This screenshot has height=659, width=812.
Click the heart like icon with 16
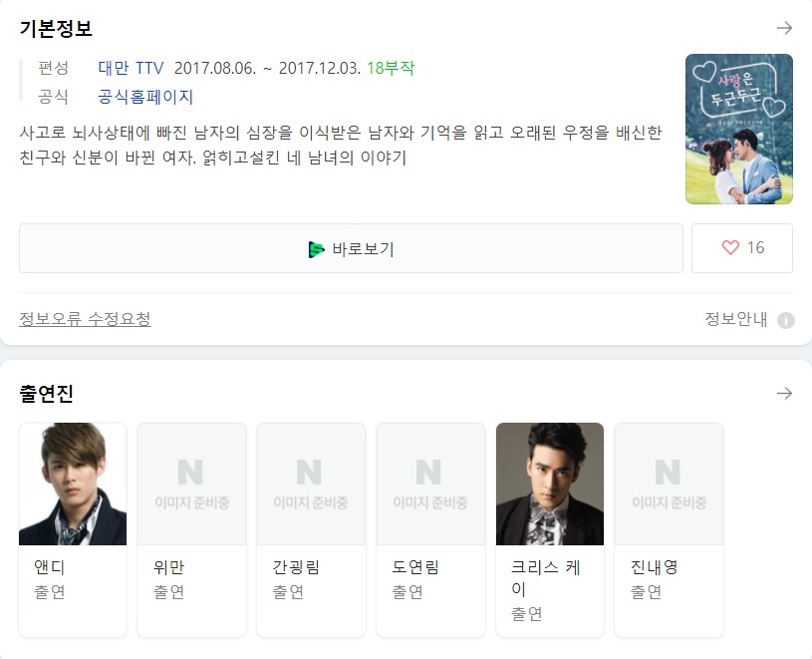point(730,247)
